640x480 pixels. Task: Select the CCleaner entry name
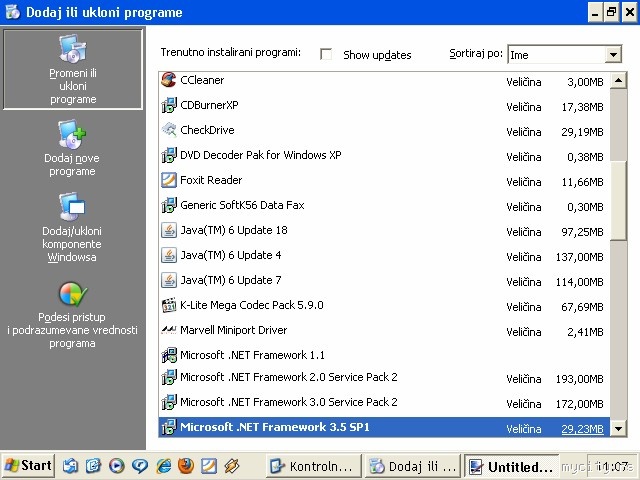pyautogui.click(x=202, y=80)
